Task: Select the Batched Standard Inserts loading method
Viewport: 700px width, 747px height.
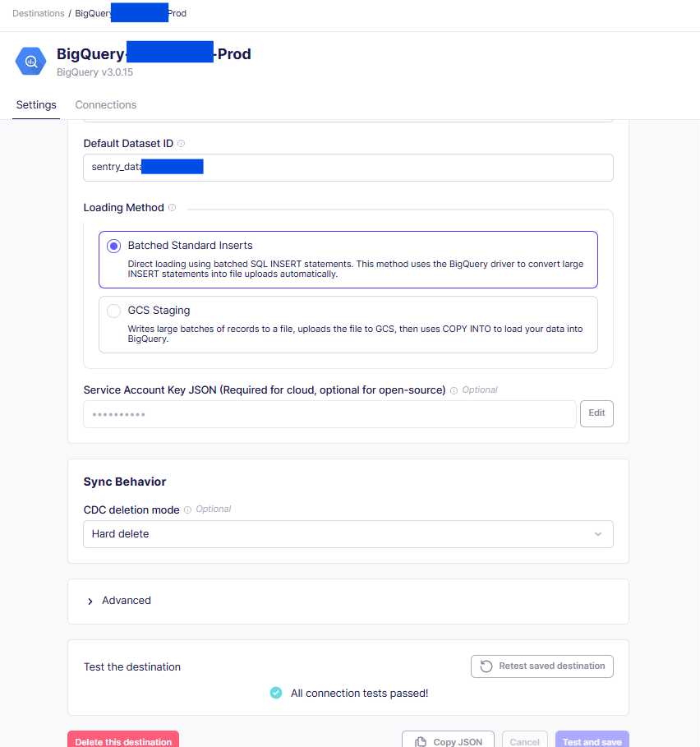Action: [112, 246]
